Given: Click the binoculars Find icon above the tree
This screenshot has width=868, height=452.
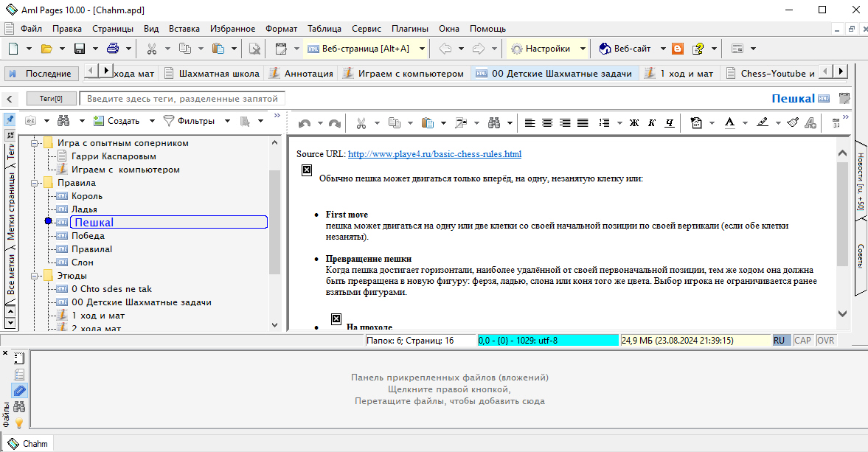Looking at the screenshot, I should [x=63, y=121].
